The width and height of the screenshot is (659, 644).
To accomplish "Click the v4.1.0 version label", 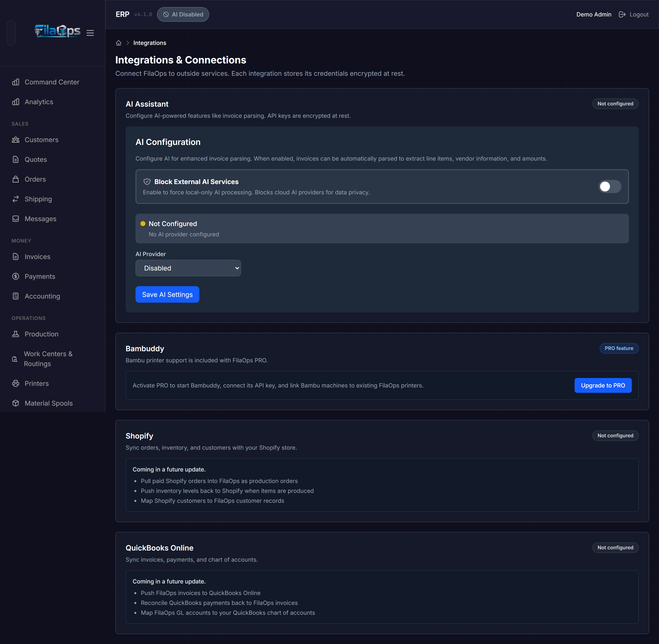I will pos(143,15).
